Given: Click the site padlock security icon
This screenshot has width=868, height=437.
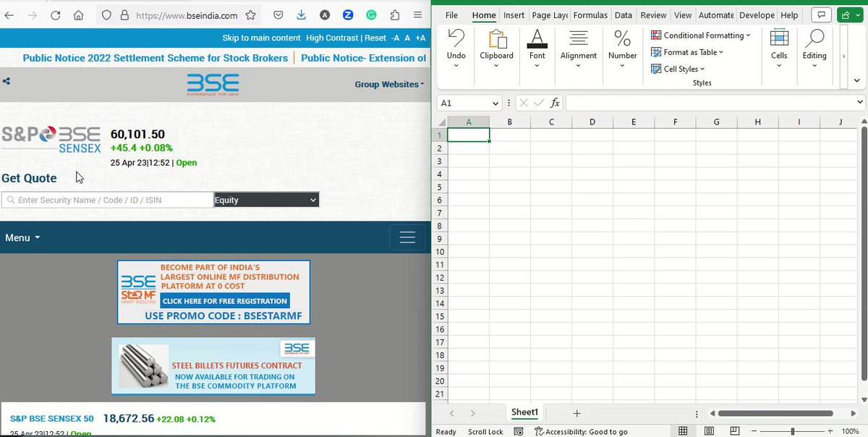Looking at the screenshot, I should tap(124, 15).
